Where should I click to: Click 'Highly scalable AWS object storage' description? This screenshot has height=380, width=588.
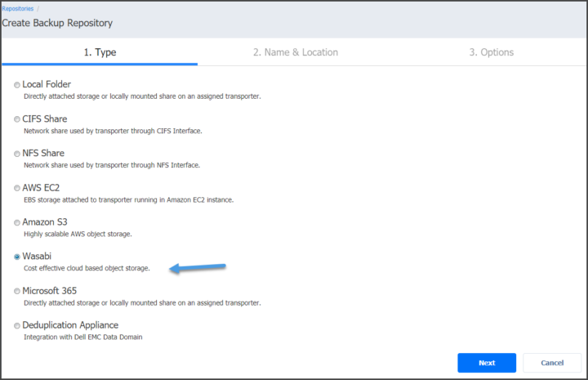coord(78,234)
